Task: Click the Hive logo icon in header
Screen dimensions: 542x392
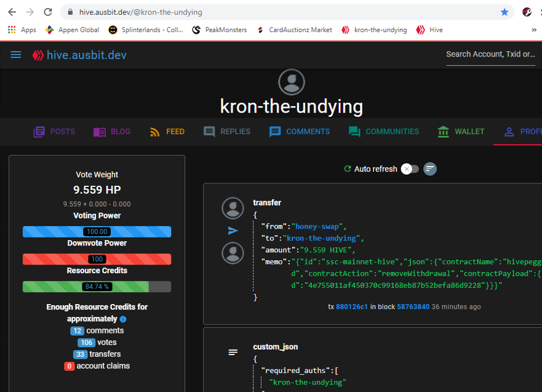Action: point(38,55)
